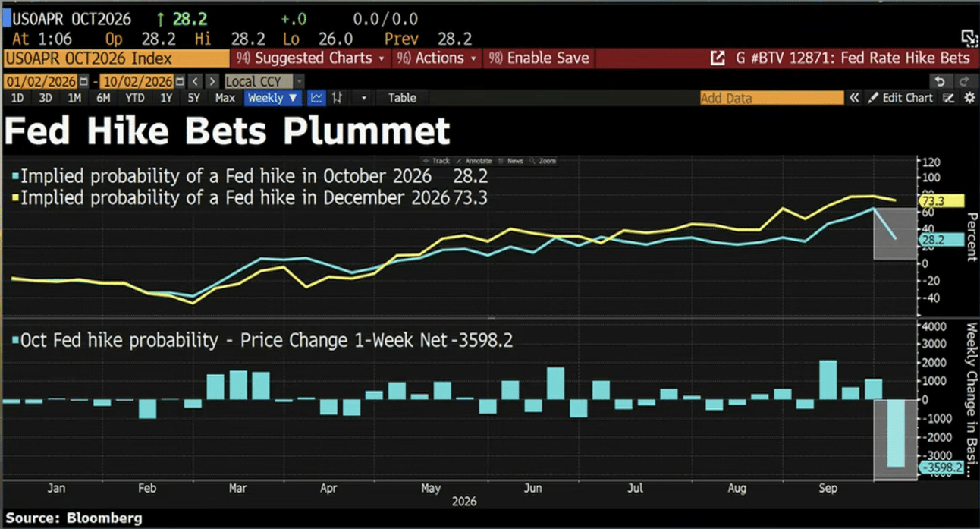The width and height of the screenshot is (980, 529).
Task: Open the Actions dropdown menu
Action: coord(436,58)
